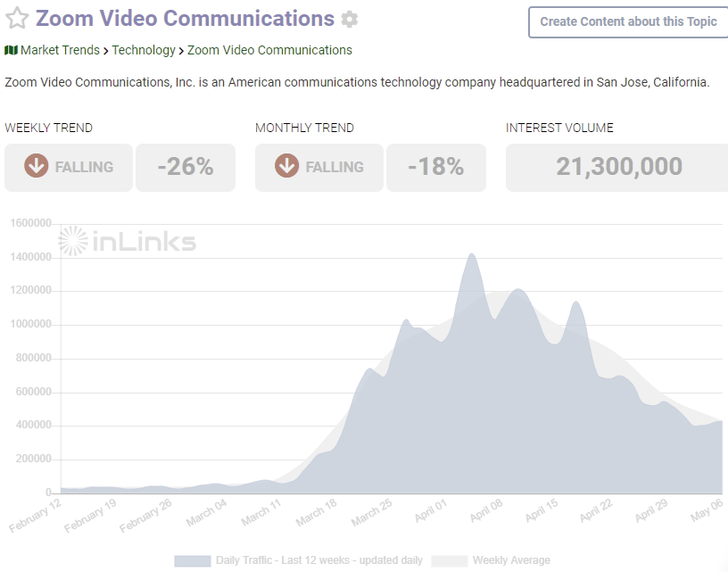
Task: Click the March 18 axis label
Action: [x=316, y=513]
